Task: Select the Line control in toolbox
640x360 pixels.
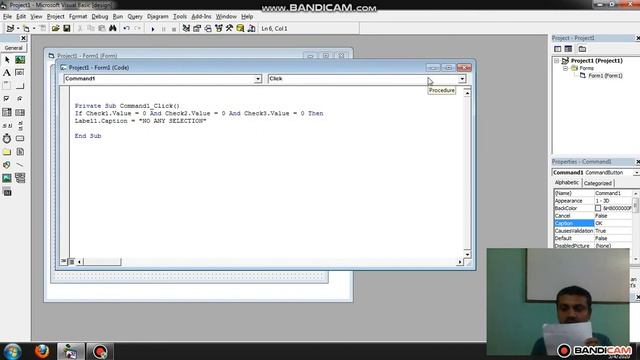Action: [x=20, y=165]
